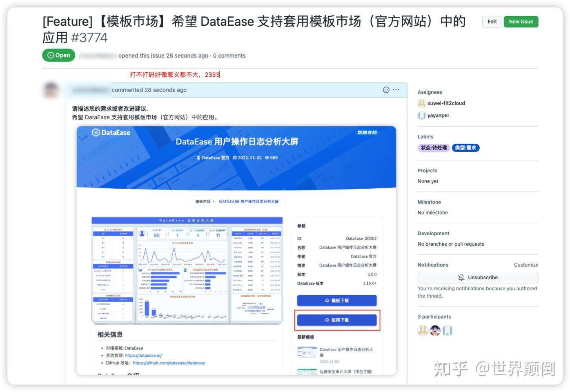
Task: Click the Projects section heading
Action: pos(427,171)
